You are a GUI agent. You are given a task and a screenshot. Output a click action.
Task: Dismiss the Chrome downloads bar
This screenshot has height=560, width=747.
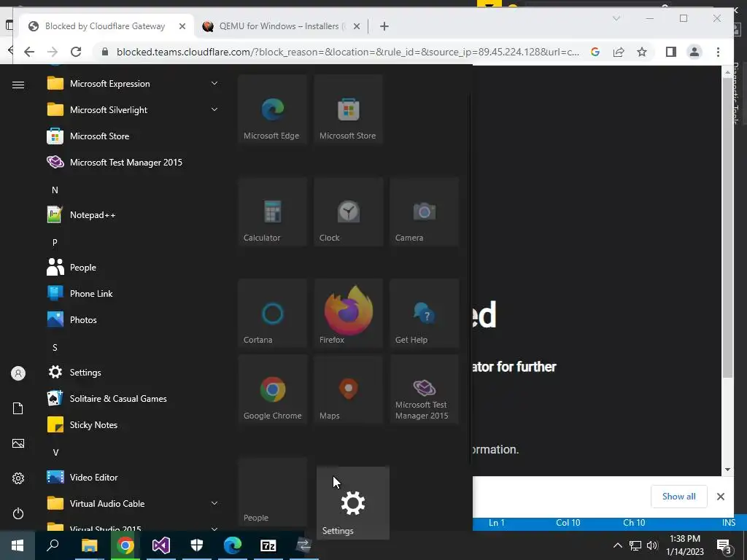click(721, 497)
